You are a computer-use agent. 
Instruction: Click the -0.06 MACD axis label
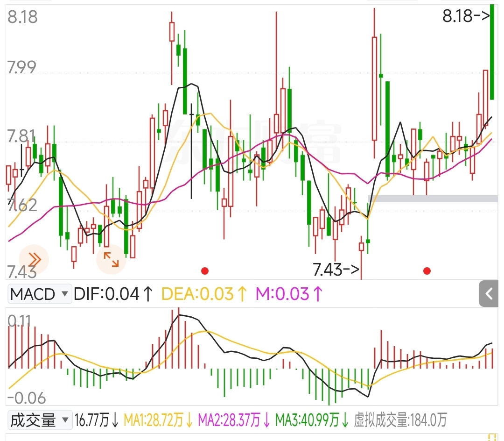[x=27, y=398]
